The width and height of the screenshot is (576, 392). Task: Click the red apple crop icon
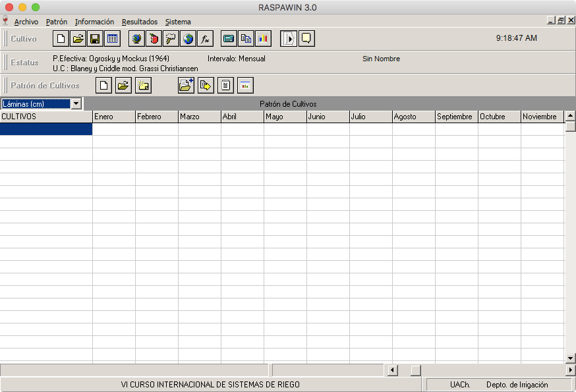point(154,39)
